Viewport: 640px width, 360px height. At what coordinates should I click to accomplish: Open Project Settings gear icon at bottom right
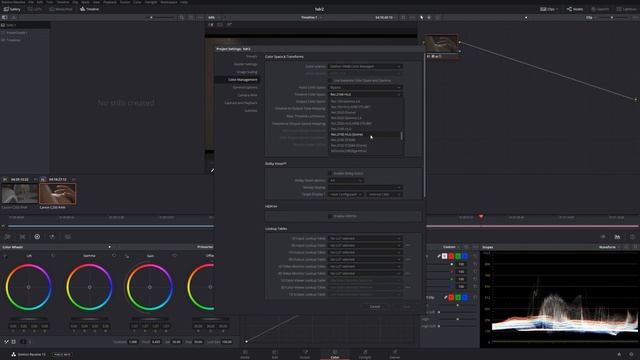(631, 354)
